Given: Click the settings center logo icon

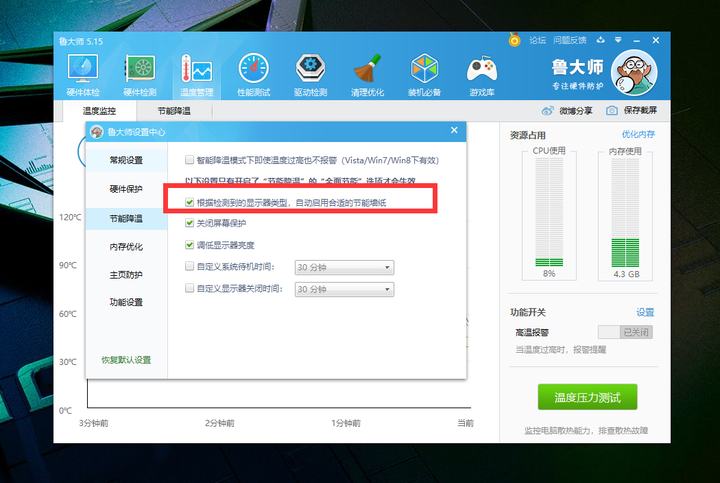Looking at the screenshot, I should [x=96, y=132].
